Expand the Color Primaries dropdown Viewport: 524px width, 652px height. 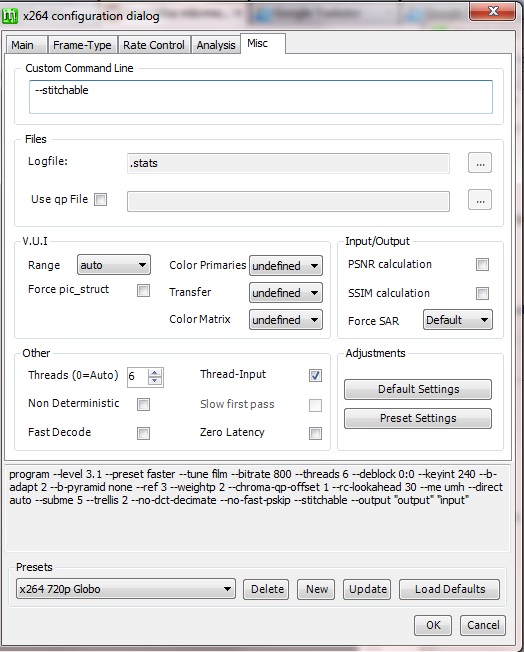coord(286,266)
